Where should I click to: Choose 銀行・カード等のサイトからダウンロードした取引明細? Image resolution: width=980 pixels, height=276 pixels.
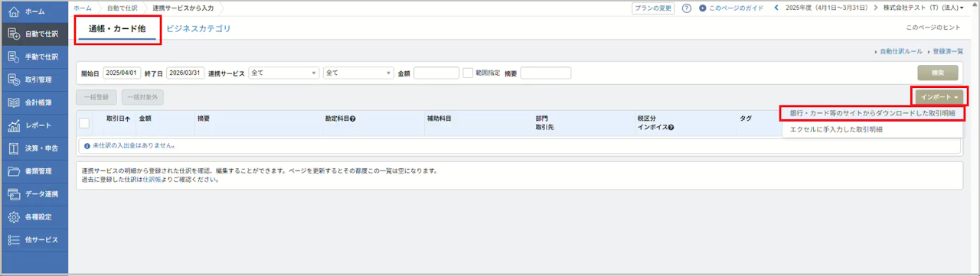872,113
